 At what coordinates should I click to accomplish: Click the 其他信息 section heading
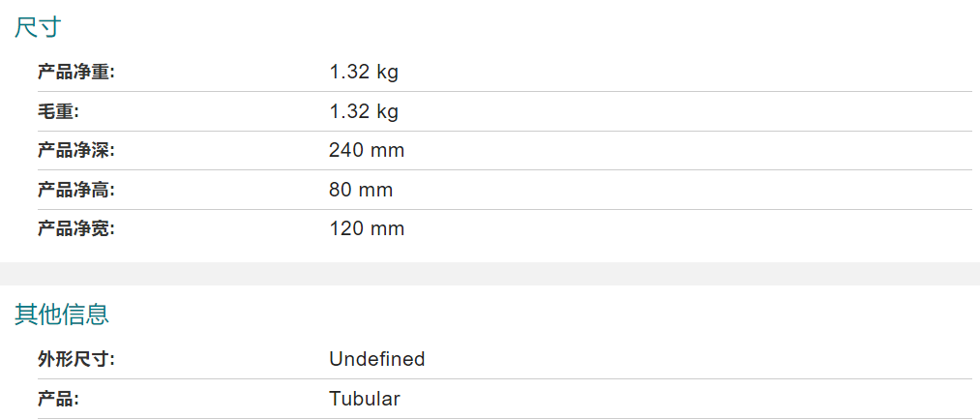[x=62, y=315]
